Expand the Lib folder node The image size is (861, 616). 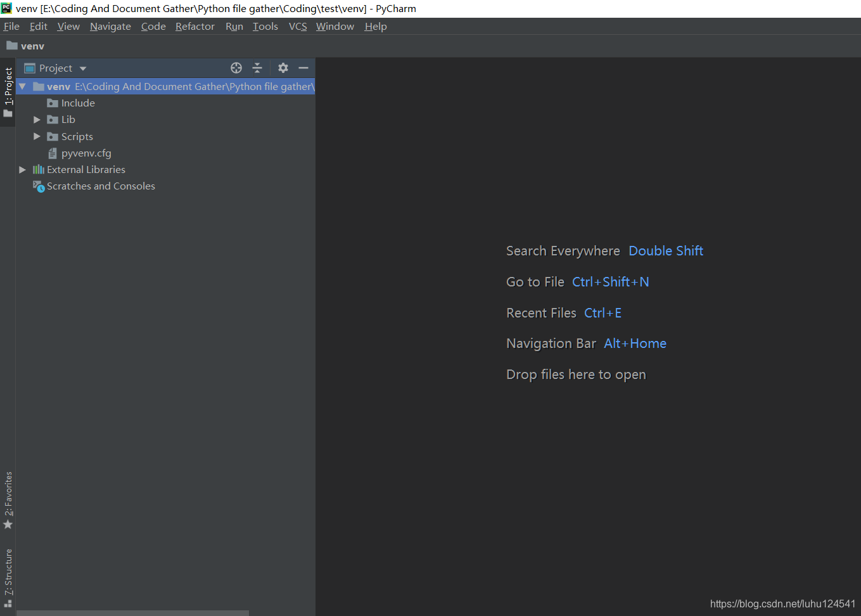click(37, 120)
